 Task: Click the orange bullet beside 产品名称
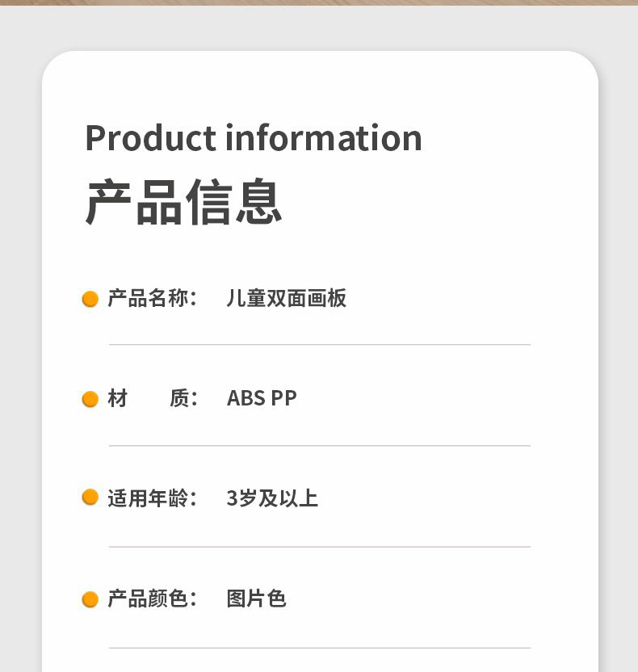[90, 299]
